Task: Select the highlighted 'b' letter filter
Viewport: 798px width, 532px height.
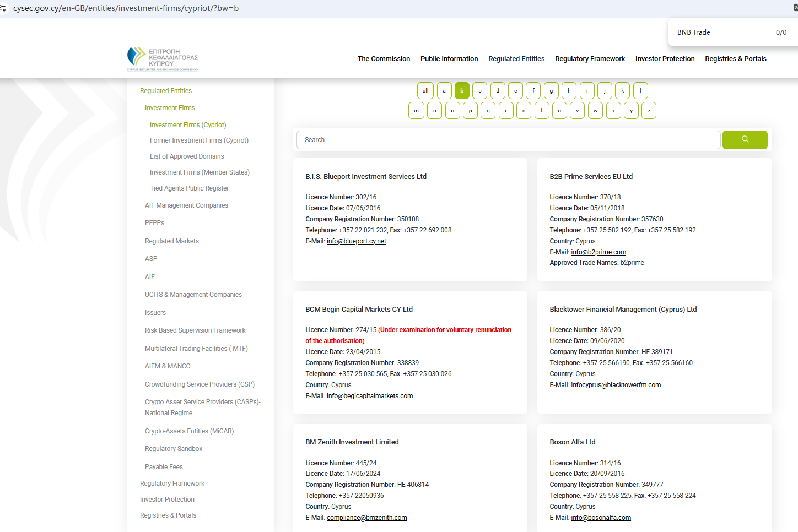Action: (x=462, y=91)
